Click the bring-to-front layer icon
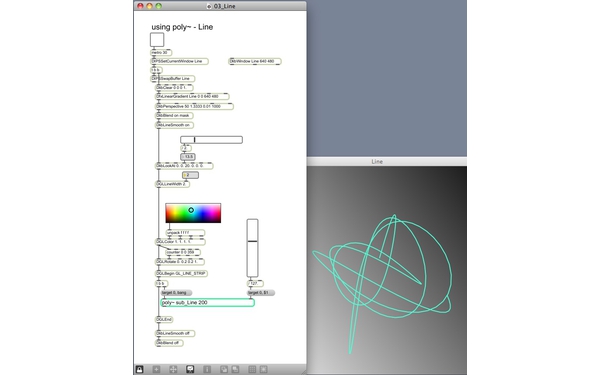Screen dimensions: 600x375 pyautogui.click(x=224, y=369)
